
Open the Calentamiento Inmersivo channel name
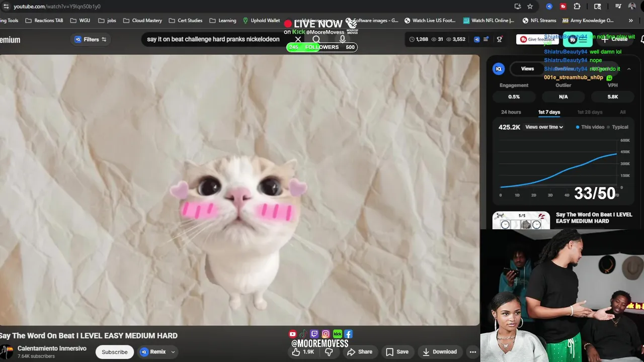click(x=52, y=348)
